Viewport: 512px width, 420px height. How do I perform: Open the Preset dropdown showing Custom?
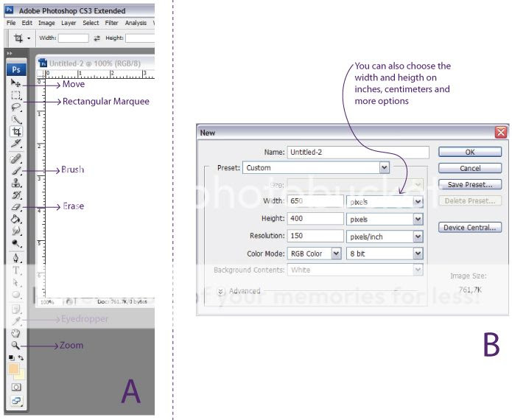[x=316, y=168]
